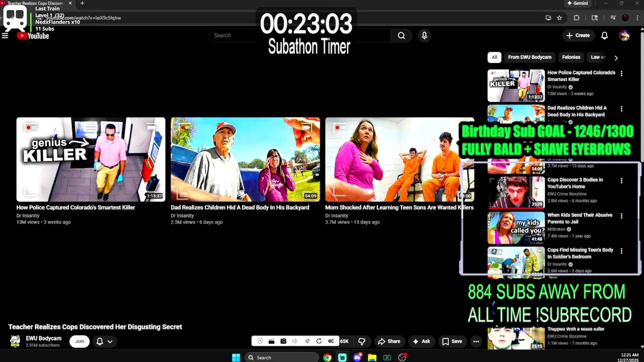Bookmark this page with star icon
The width and height of the screenshot is (644, 362).
click(x=559, y=18)
